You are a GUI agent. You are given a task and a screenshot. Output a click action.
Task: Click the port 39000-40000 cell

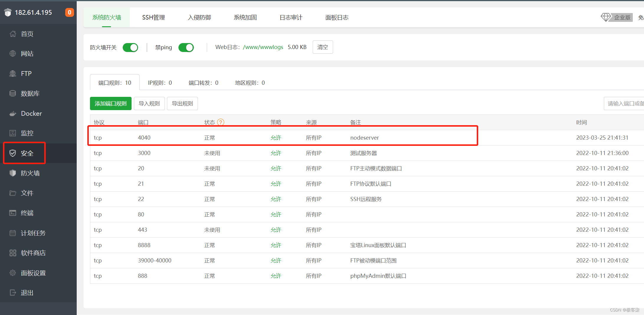[x=155, y=260]
